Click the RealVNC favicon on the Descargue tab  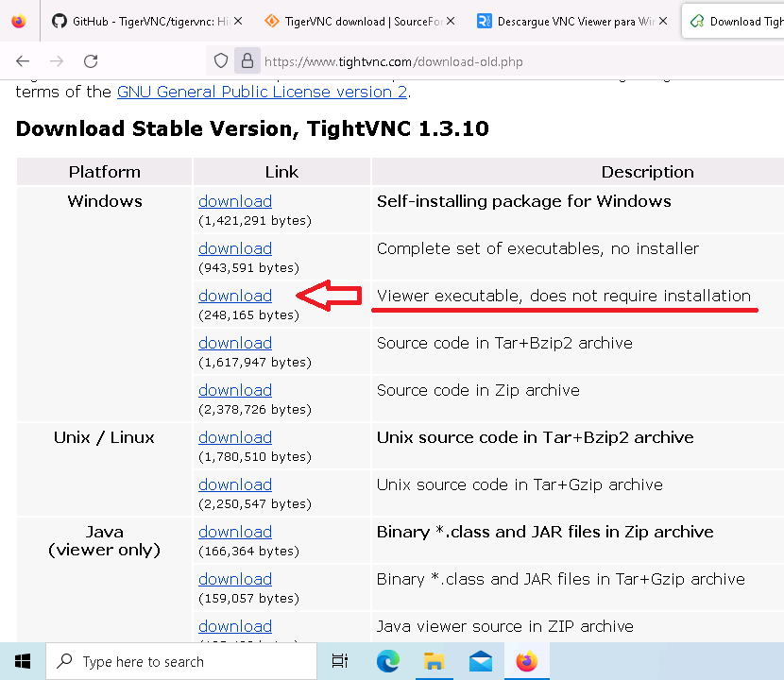[484, 21]
